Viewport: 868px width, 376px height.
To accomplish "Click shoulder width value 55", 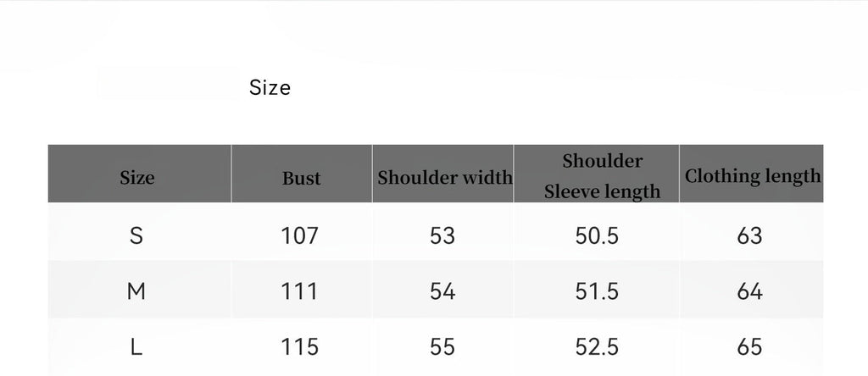I will pyautogui.click(x=442, y=347).
